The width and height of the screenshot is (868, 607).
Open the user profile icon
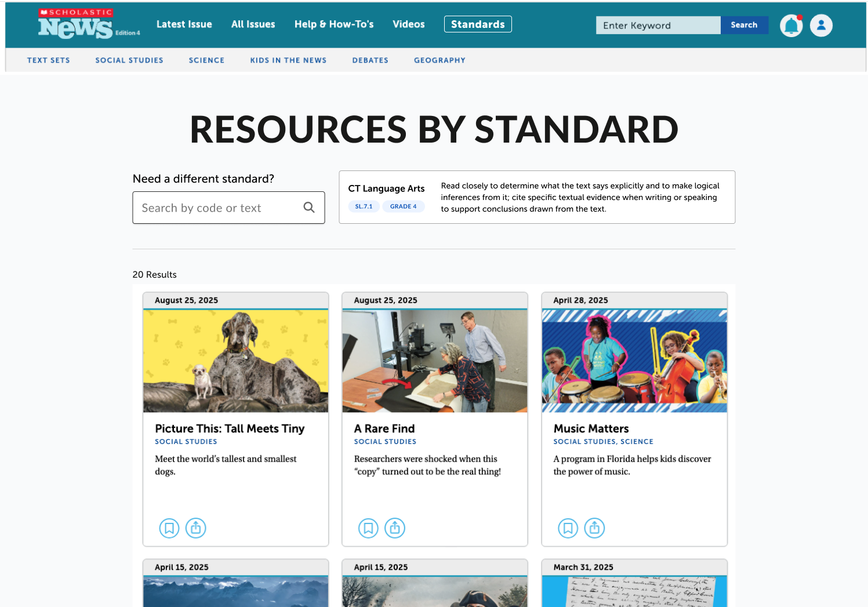pos(821,26)
